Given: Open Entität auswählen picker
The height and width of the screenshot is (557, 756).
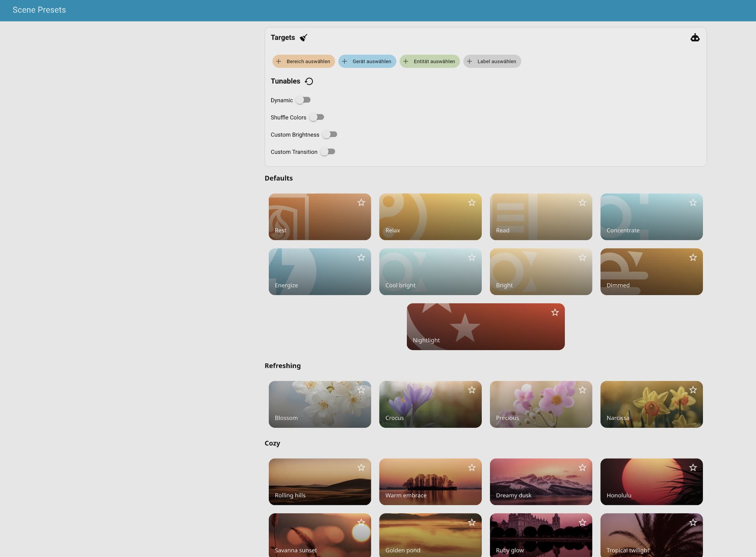Looking at the screenshot, I should coord(429,61).
